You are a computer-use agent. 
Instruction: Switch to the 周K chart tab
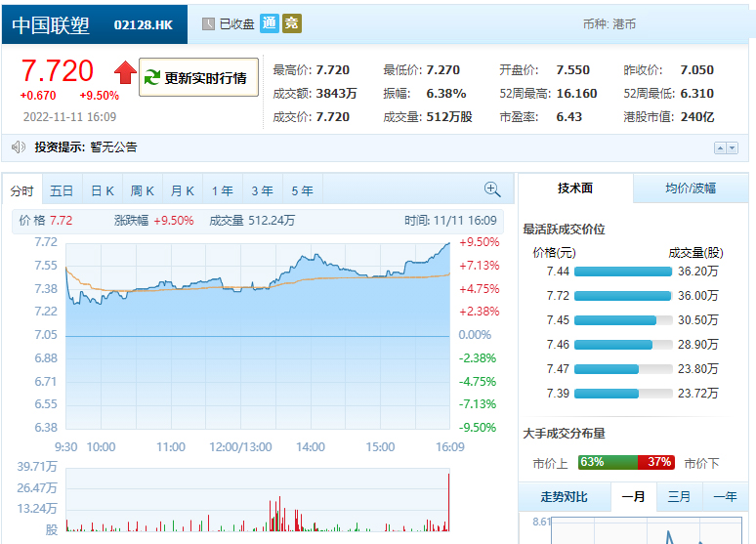pos(143,190)
